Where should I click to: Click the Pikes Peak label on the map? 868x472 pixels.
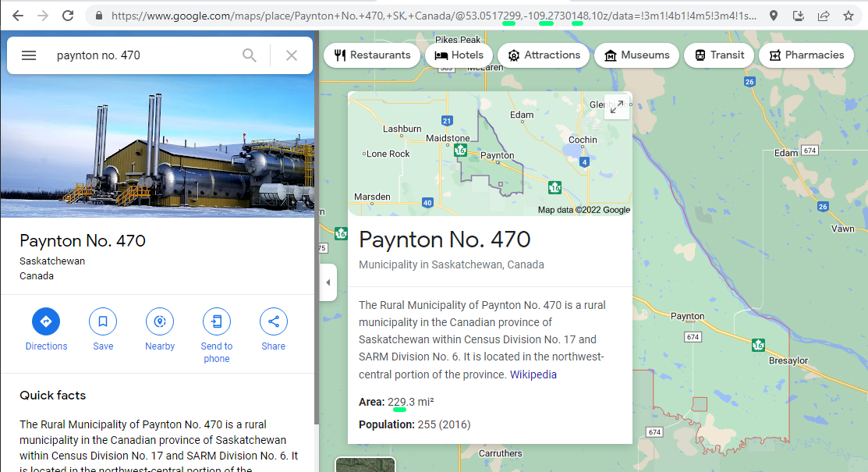[458, 39]
